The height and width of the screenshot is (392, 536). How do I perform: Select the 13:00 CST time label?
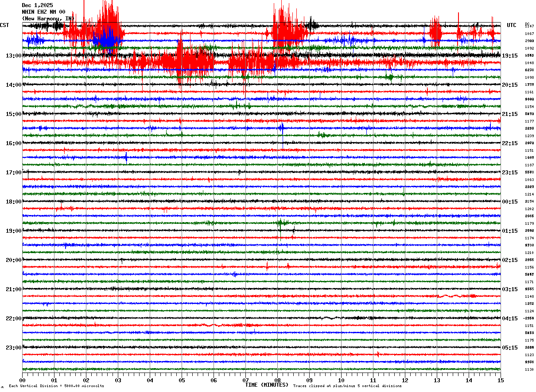click(14, 55)
